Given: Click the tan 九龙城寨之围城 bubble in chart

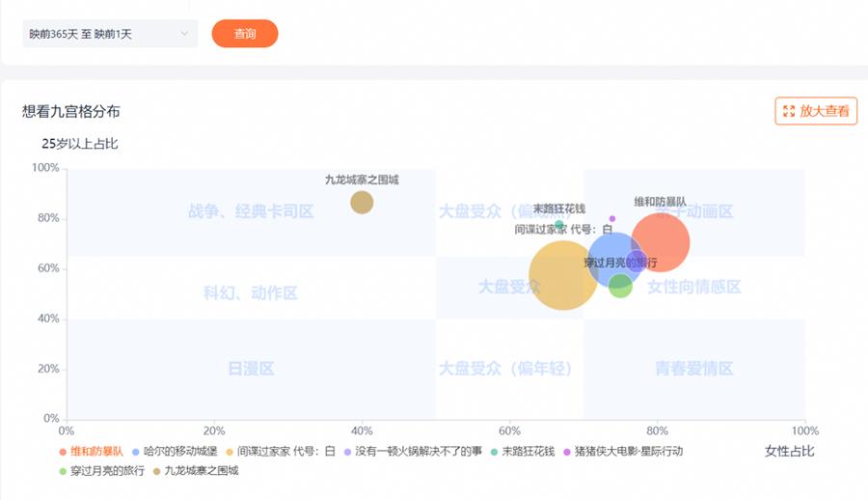Looking at the screenshot, I should pos(362,202).
